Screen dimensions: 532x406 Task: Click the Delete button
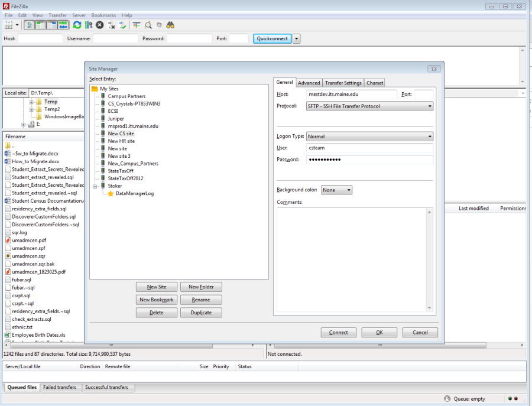pos(157,313)
